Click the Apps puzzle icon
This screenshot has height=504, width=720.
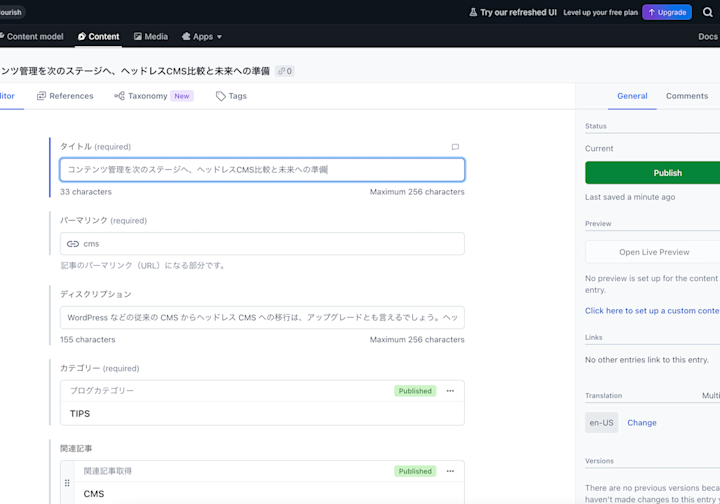[x=186, y=36]
